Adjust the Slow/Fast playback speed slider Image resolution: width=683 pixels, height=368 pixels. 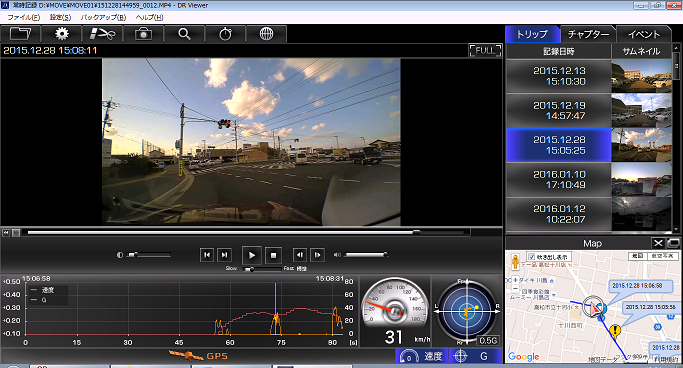tap(263, 269)
